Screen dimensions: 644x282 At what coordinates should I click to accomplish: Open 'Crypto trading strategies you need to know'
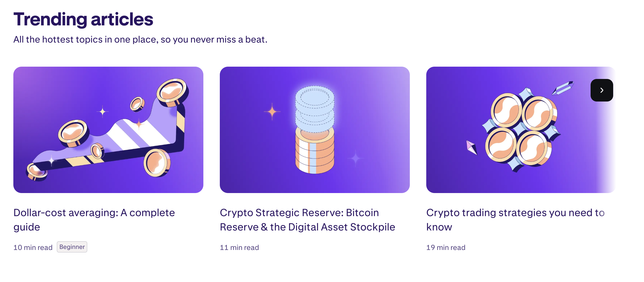pos(516,220)
